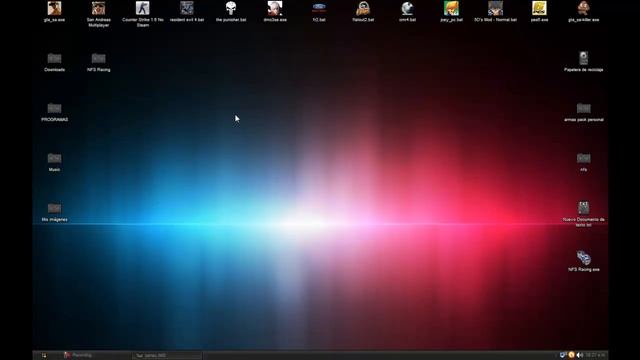
Task: Select the Ford logo .bat icon
Action: click(x=319, y=9)
